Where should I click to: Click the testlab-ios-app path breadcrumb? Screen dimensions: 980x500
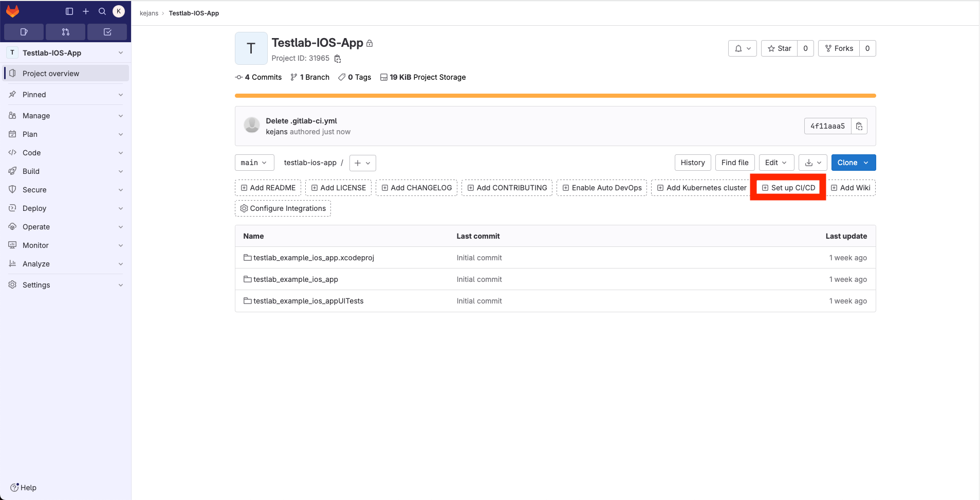310,163
